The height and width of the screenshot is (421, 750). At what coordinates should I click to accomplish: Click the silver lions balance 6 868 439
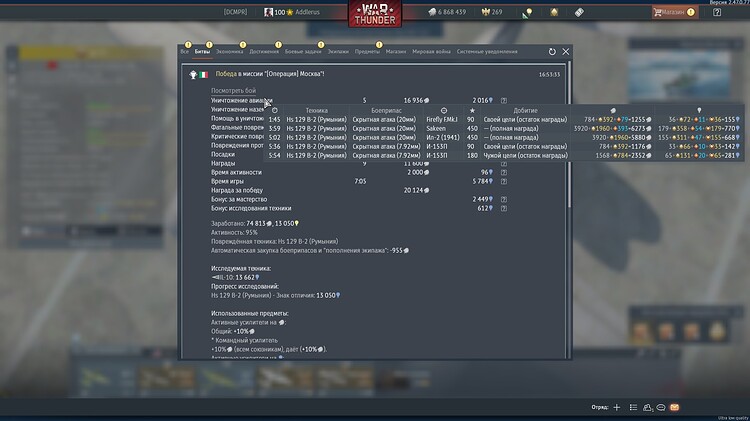pos(447,12)
